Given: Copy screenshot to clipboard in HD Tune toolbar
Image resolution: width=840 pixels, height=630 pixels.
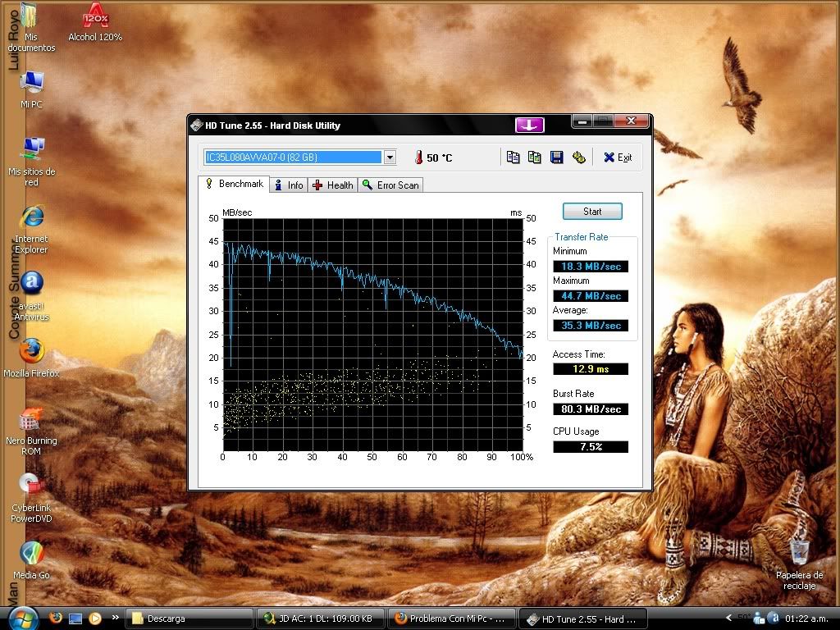Looking at the screenshot, I should click(x=534, y=157).
